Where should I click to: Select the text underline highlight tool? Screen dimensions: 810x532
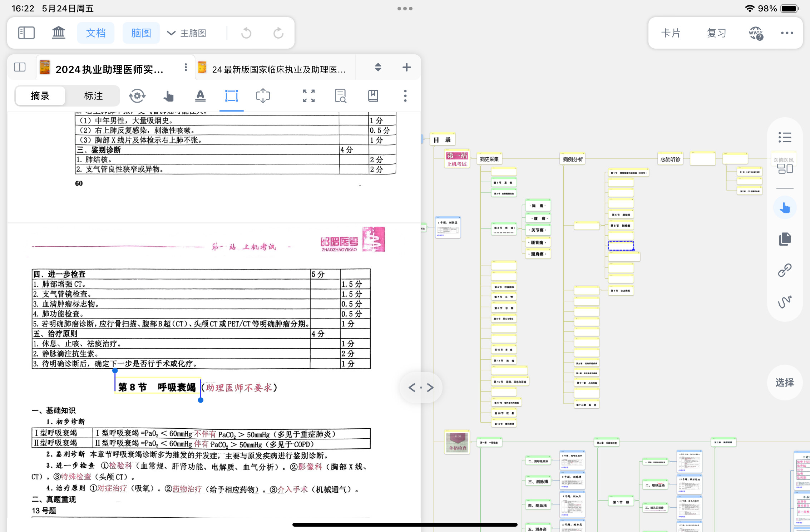(201, 96)
